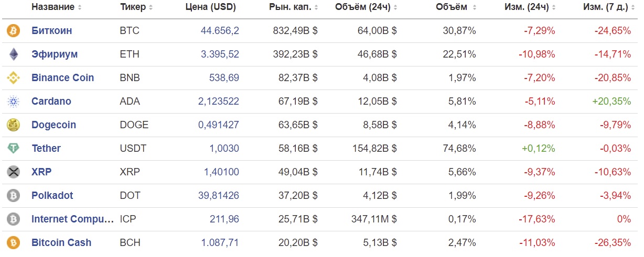This screenshot has width=644, height=257.
Task: Click ICP price 211,96
Action: click(224, 219)
